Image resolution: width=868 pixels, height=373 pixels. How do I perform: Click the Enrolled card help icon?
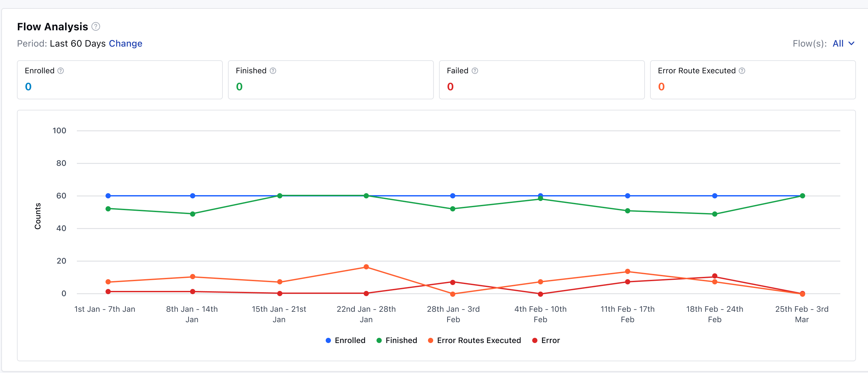click(61, 71)
